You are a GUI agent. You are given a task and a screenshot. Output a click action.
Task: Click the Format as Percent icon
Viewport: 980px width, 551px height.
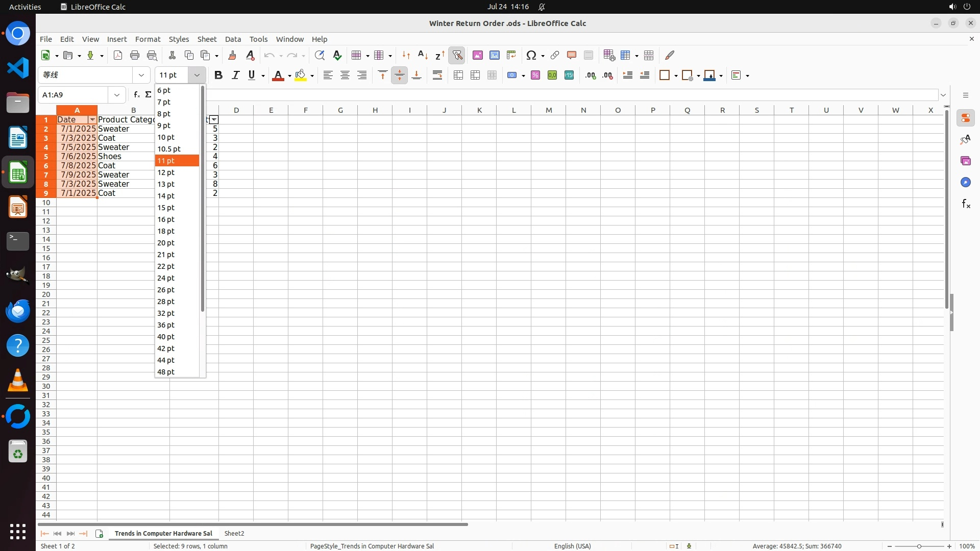coord(535,75)
